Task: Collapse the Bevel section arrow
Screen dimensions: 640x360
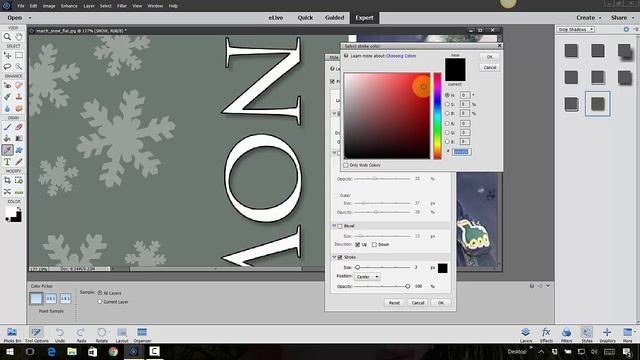Action: [x=334, y=226]
